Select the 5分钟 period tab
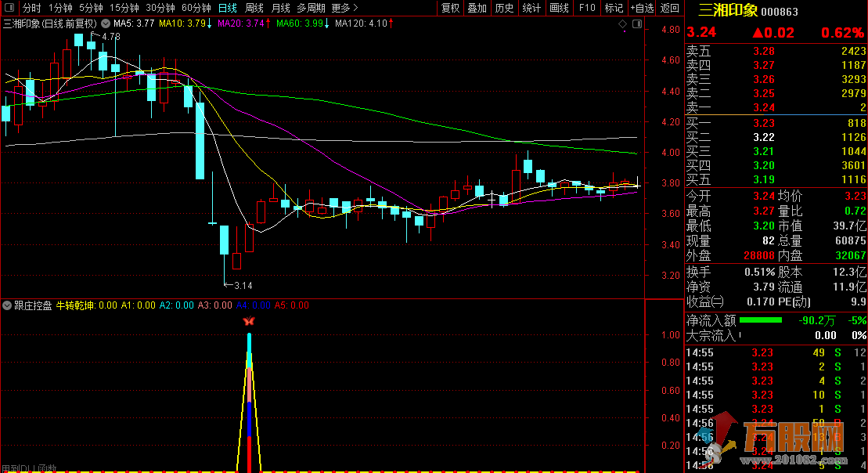This screenshot has height=473, width=868. tap(91, 8)
